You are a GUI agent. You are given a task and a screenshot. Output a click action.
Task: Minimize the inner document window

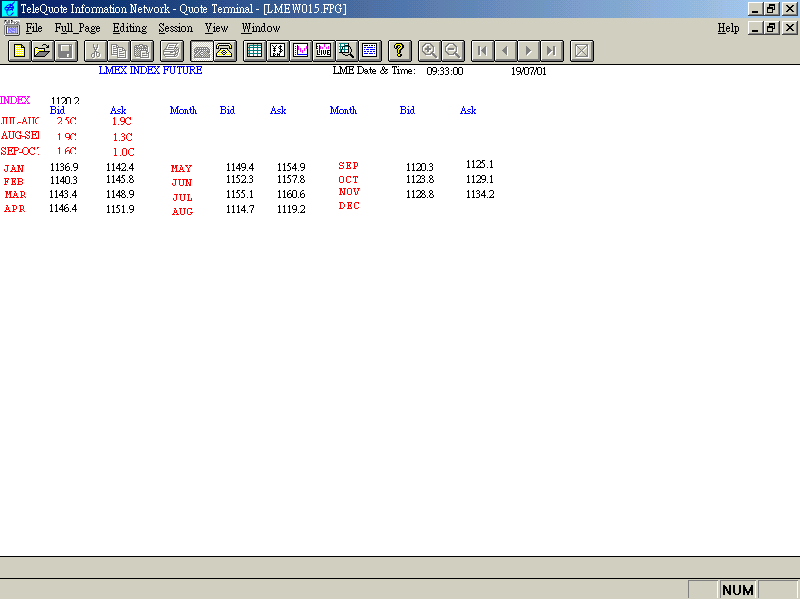point(755,28)
